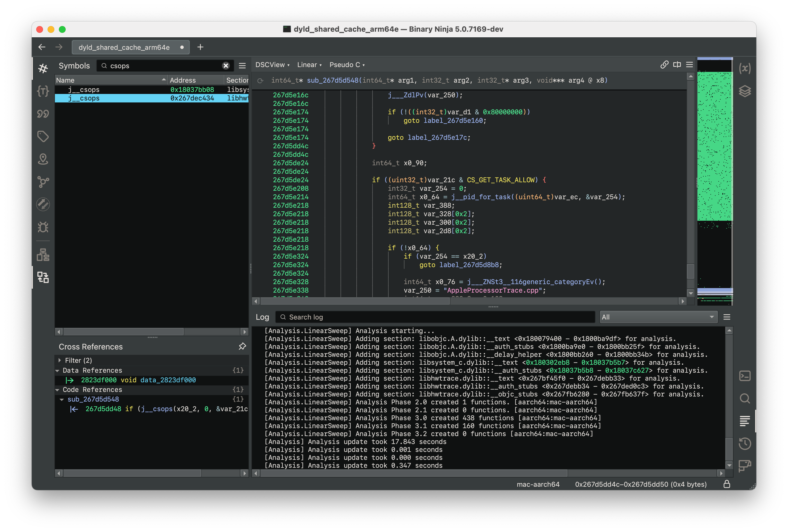Open the Symbols sidebar panel

(x=43, y=68)
